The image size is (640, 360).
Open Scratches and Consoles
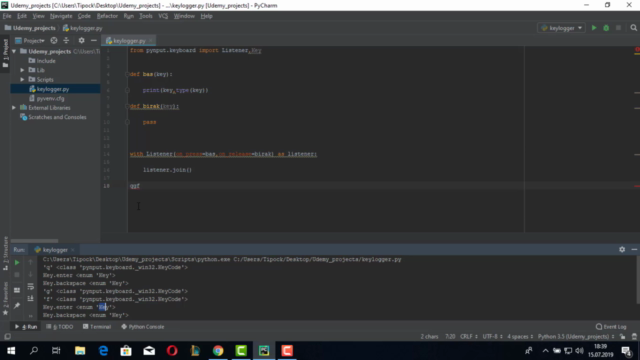pos(57,117)
